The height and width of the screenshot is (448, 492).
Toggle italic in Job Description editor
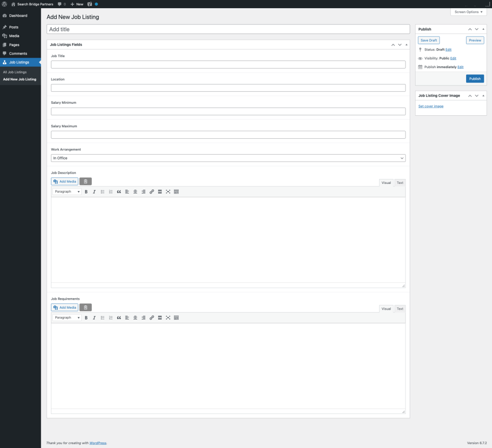click(94, 192)
